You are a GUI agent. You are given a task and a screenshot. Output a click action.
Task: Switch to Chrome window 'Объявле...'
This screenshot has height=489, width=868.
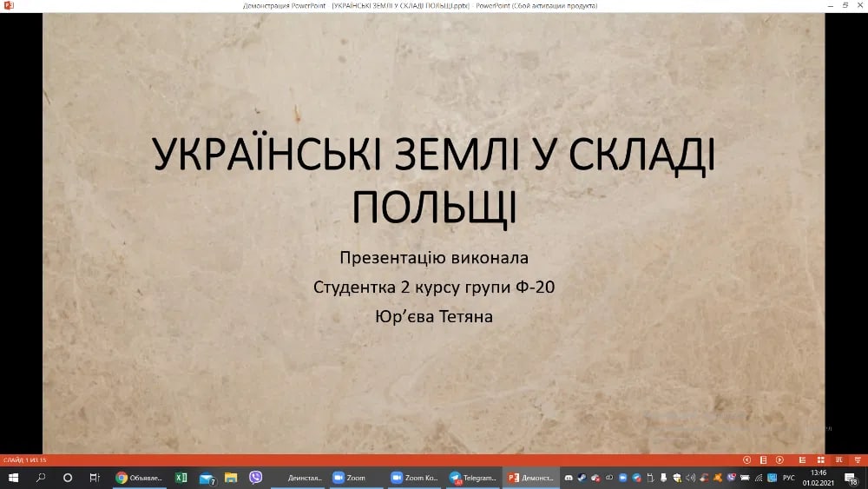(139, 478)
